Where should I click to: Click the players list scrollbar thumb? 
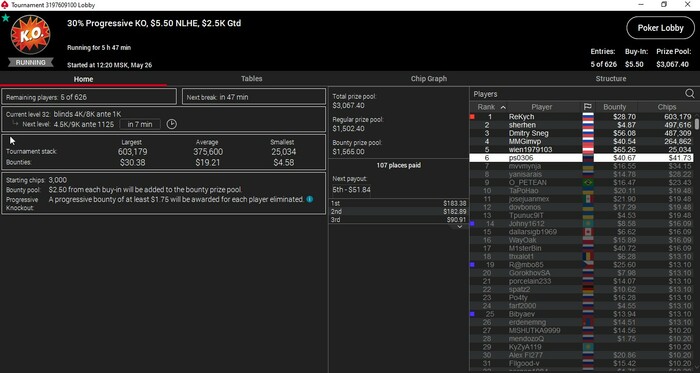pyautogui.click(x=697, y=123)
